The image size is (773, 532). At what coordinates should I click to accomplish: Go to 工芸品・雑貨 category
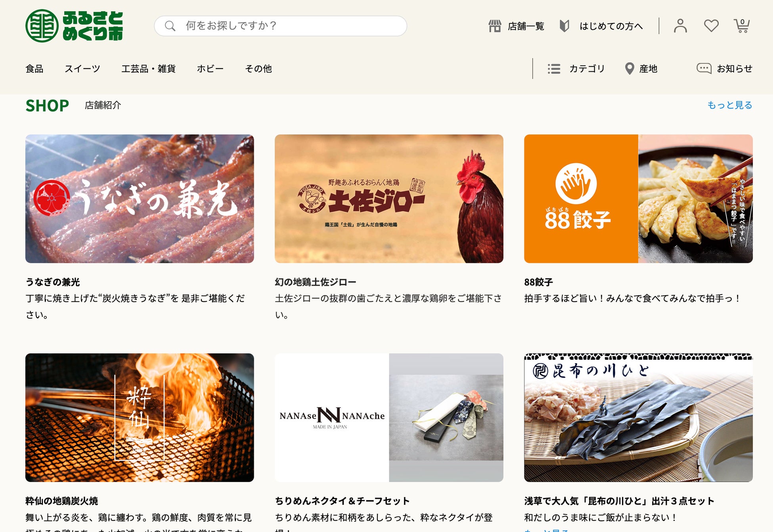click(149, 69)
